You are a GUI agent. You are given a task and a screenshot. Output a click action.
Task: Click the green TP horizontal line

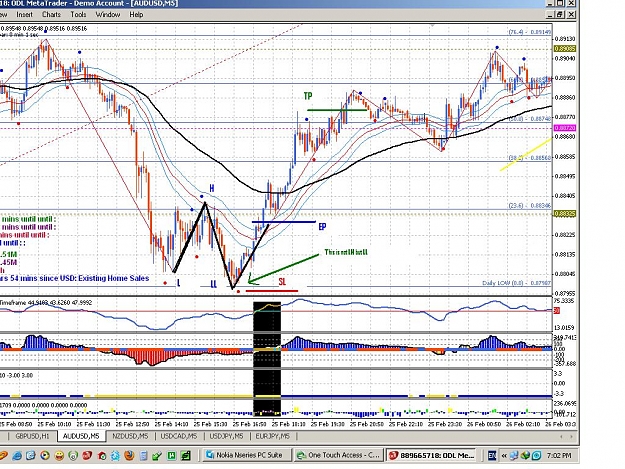(x=337, y=110)
